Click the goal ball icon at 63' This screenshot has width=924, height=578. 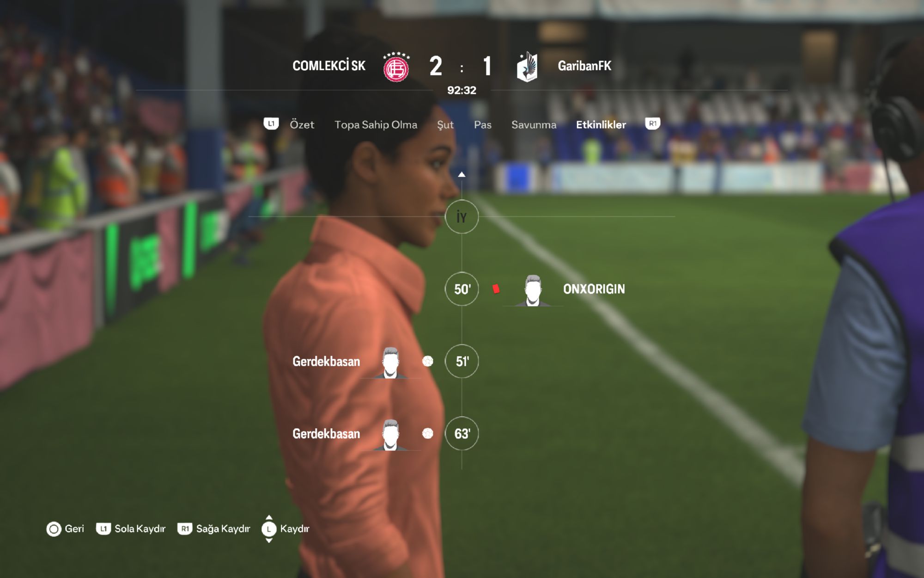click(x=428, y=433)
